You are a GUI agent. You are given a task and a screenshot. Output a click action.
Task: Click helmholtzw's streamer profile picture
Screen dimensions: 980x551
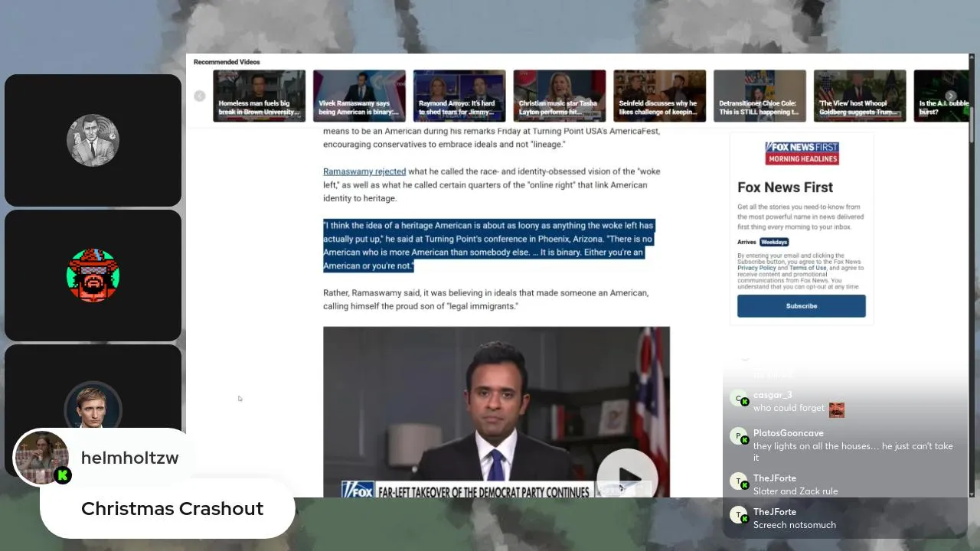pyautogui.click(x=41, y=458)
